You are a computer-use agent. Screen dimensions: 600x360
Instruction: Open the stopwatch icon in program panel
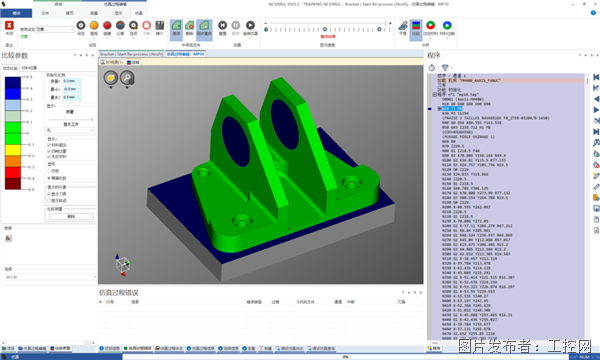(x=432, y=68)
